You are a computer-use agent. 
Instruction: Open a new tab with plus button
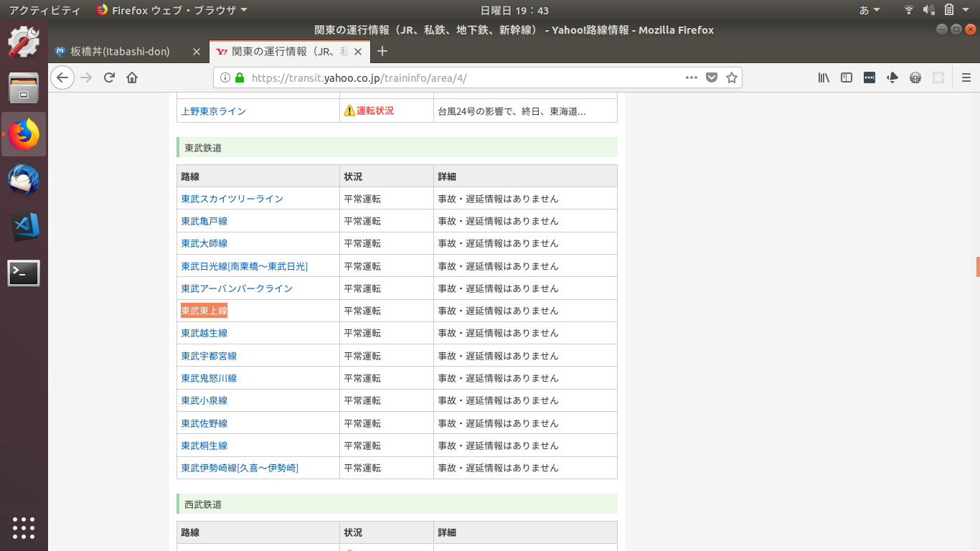(x=382, y=52)
